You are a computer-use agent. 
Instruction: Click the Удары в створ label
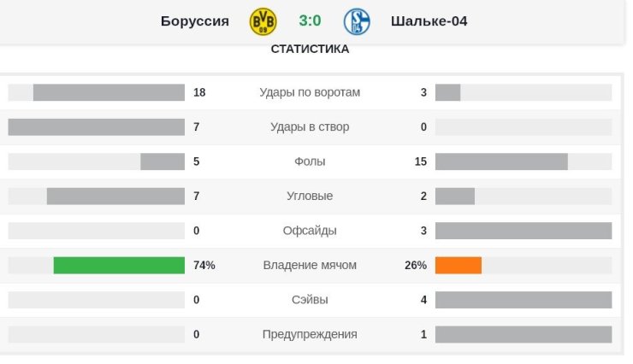click(310, 127)
